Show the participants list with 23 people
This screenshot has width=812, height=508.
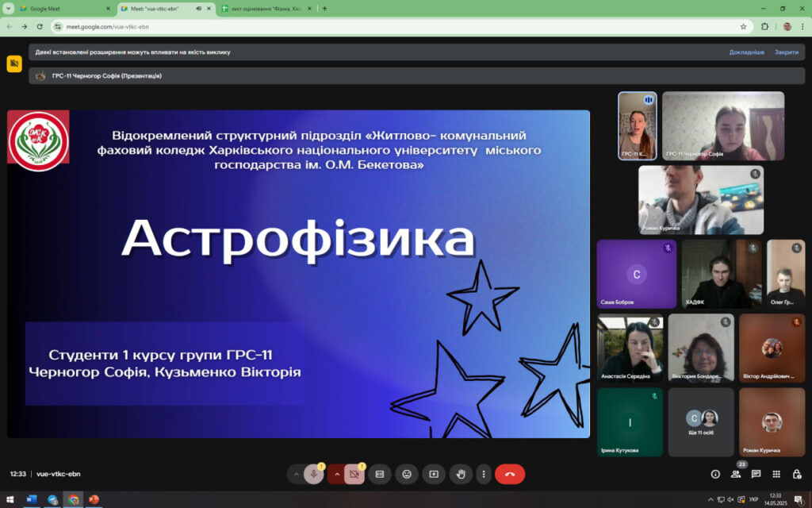(736, 474)
